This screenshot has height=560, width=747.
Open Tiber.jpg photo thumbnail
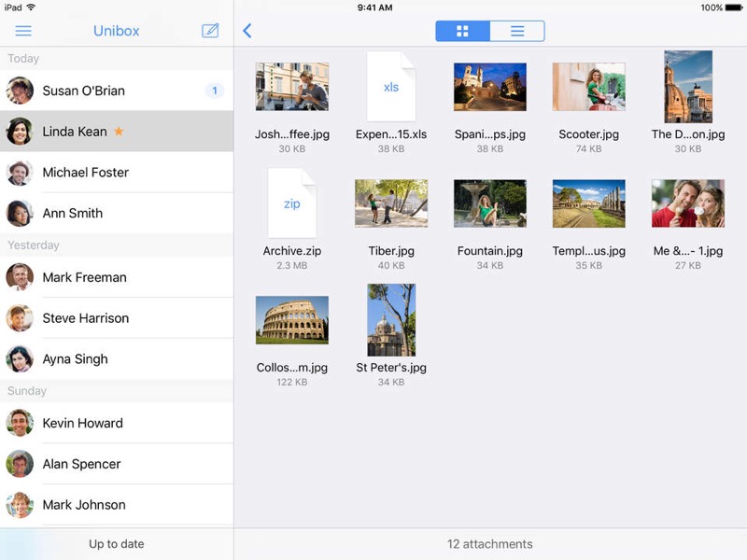pos(391,203)
